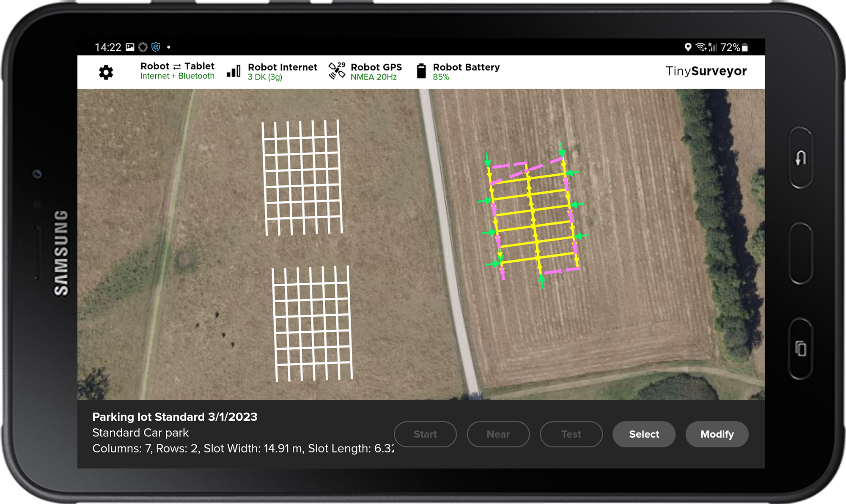Click the Parking lot Standard 3/1/2023 title

click(x=175, y=417)
